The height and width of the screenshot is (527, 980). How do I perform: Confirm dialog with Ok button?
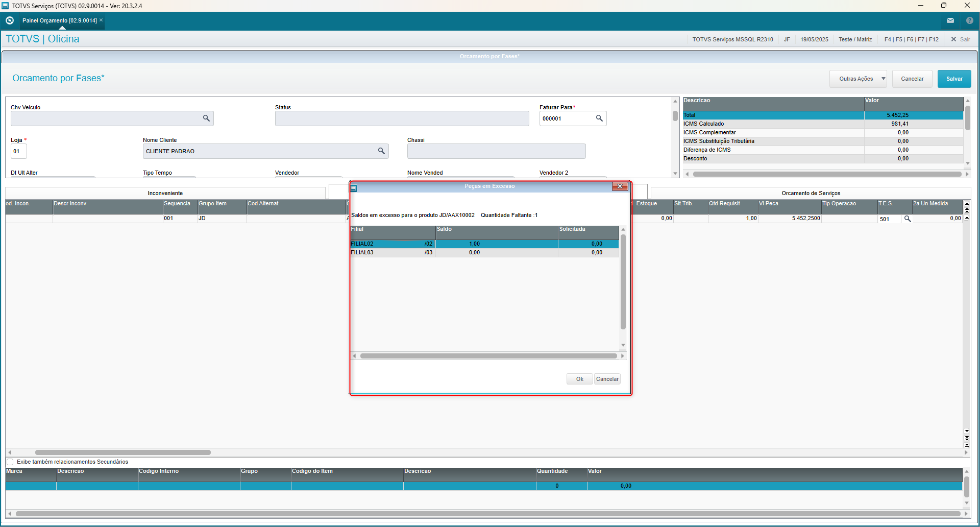tap(580, 379)
